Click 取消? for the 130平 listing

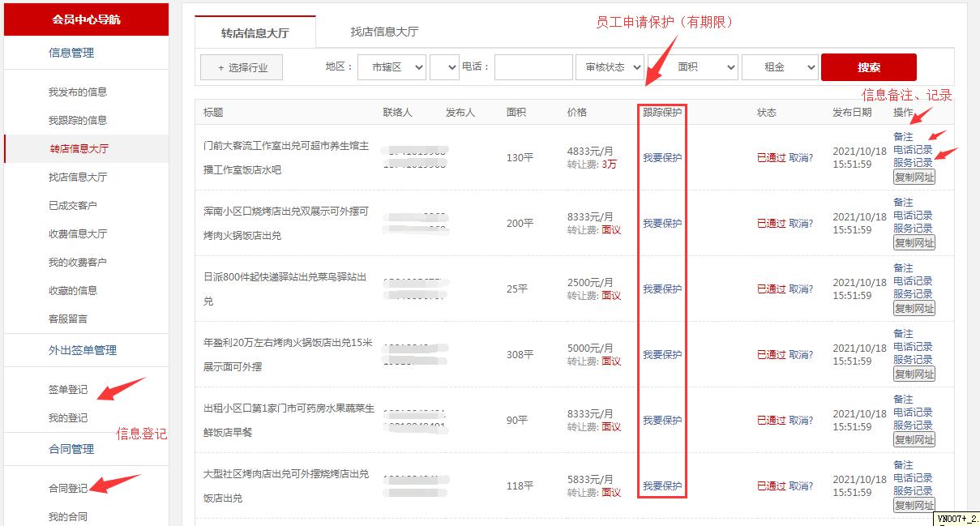pyautogui.click(x=801, y=158)
